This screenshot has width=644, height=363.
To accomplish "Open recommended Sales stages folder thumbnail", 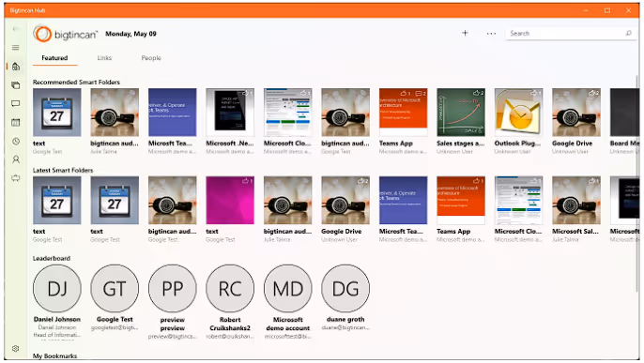I will (x=461, y=113).
